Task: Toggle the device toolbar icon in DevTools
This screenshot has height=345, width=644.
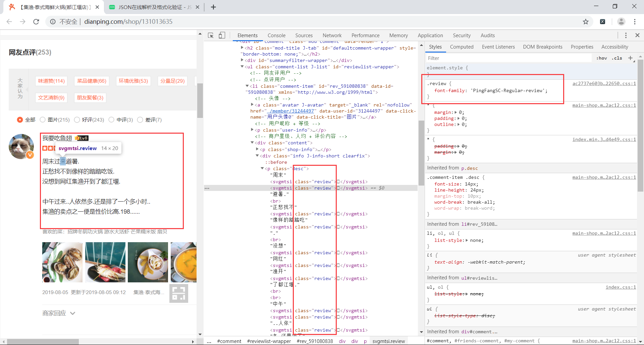Action: 222,36
